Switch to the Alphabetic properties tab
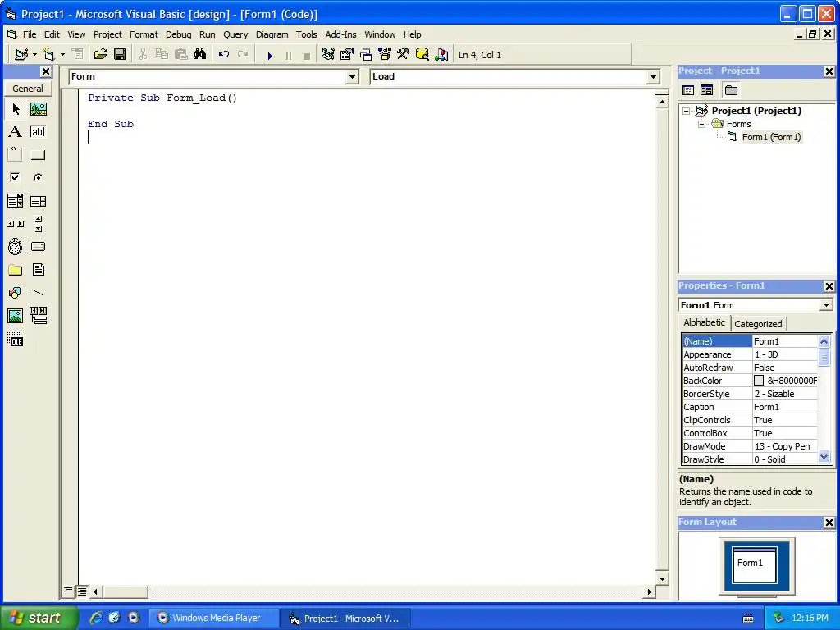The image size is (840, 630). [x=704, y=322]
